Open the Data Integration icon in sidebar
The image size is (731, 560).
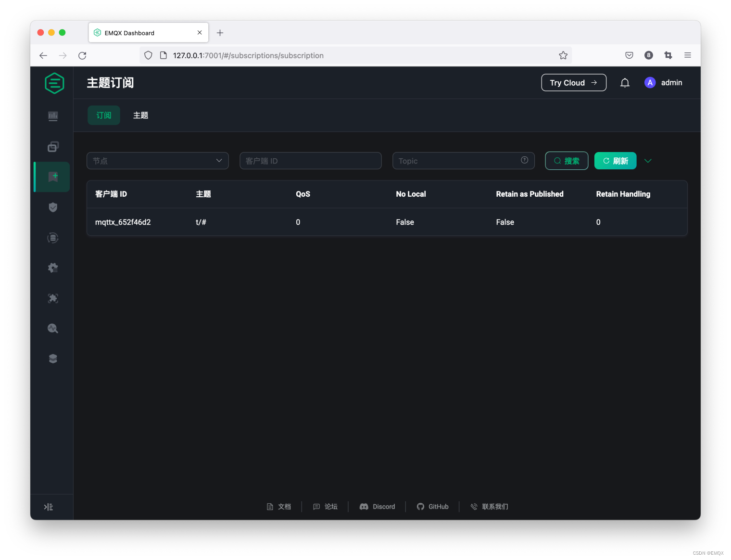click(53, 238)
